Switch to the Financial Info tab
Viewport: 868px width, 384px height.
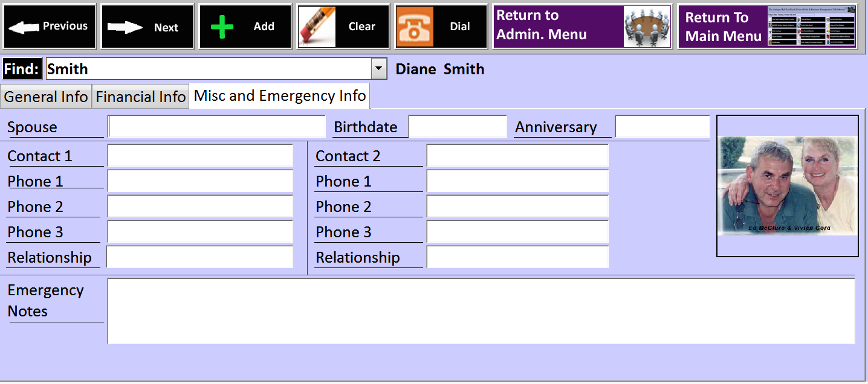pyautogui.click(x=141, y=97)
